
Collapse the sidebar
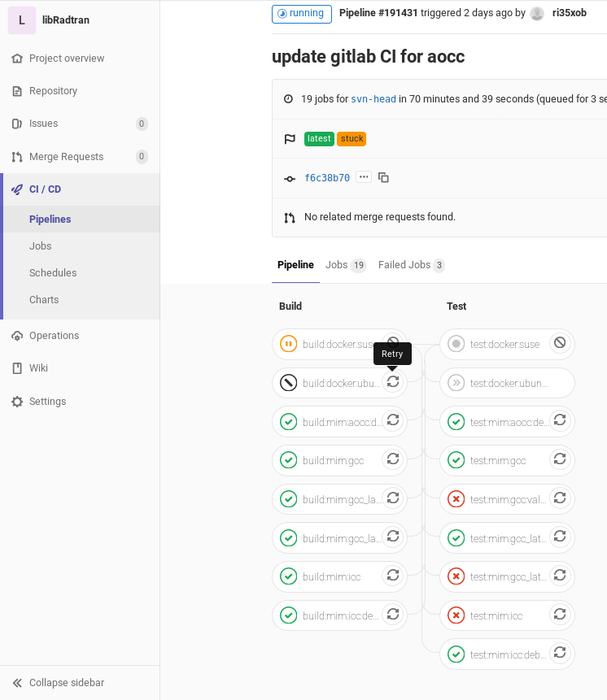[66, 683]
